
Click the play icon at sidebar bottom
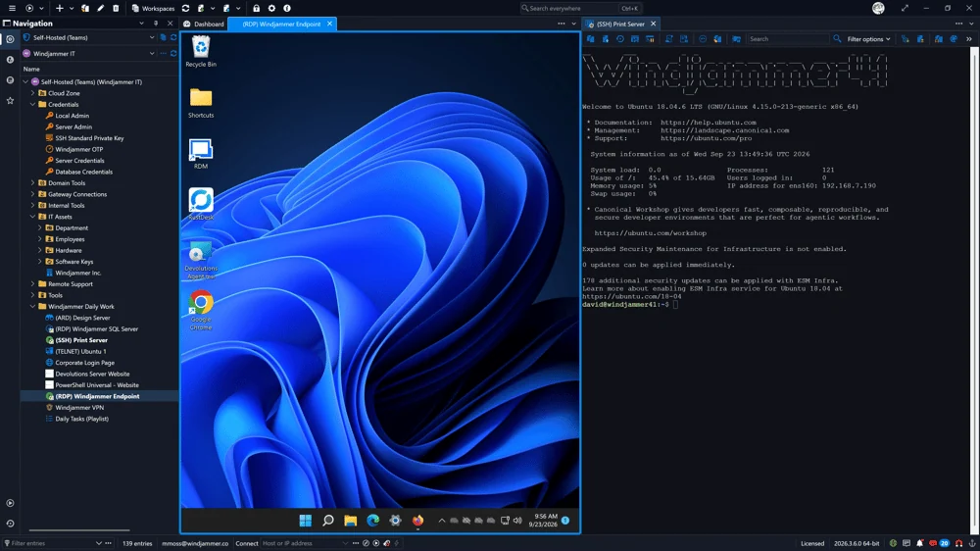[x=10, y=503]
